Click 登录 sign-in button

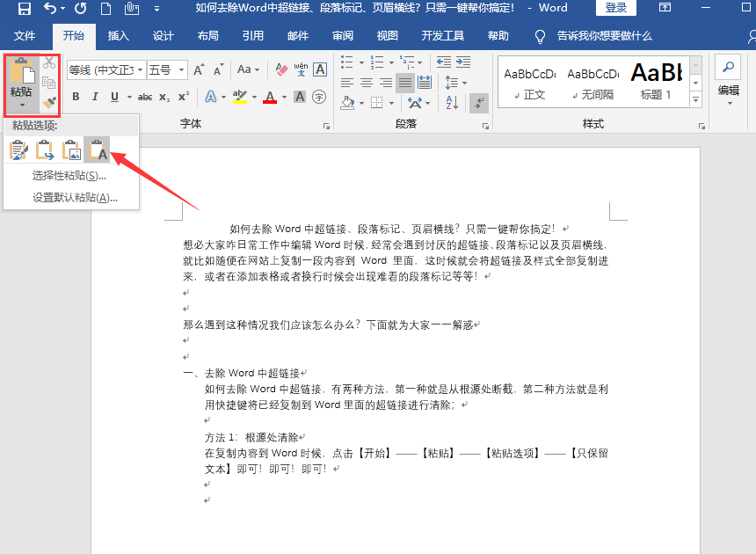pyautogui.click(x=615, y=8)
